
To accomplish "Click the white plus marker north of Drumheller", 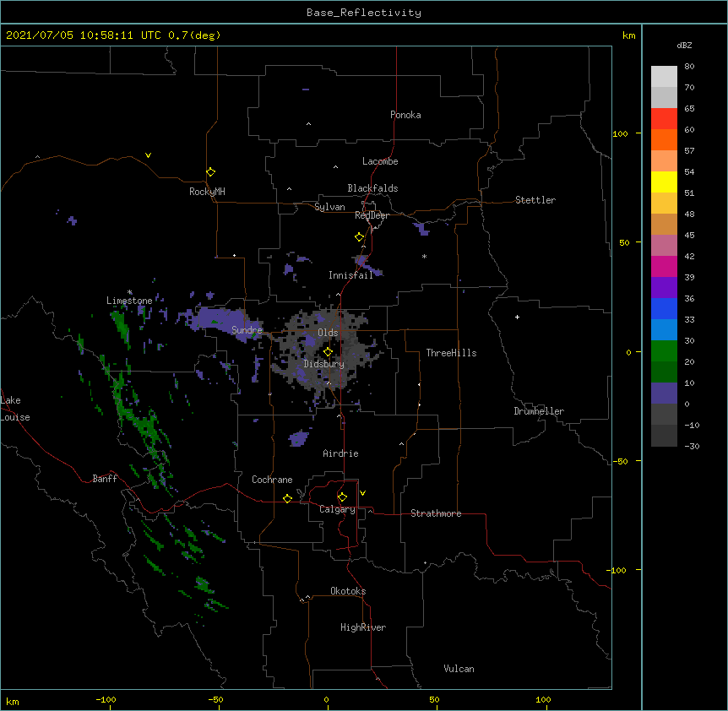I will (517, 317).
